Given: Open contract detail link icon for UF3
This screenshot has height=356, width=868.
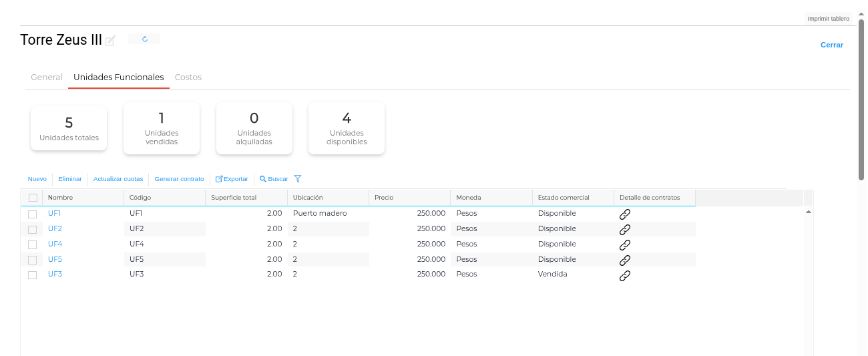Looking at the screenshot, I should 625,275.
